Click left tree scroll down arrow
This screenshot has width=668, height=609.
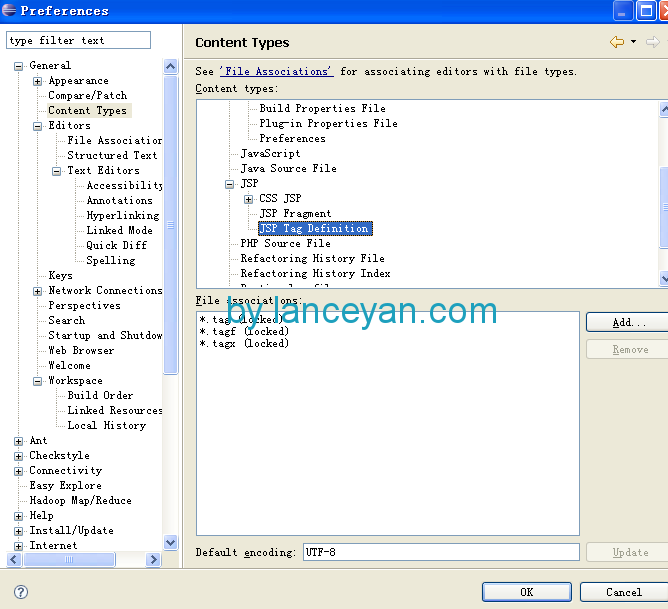170,543
